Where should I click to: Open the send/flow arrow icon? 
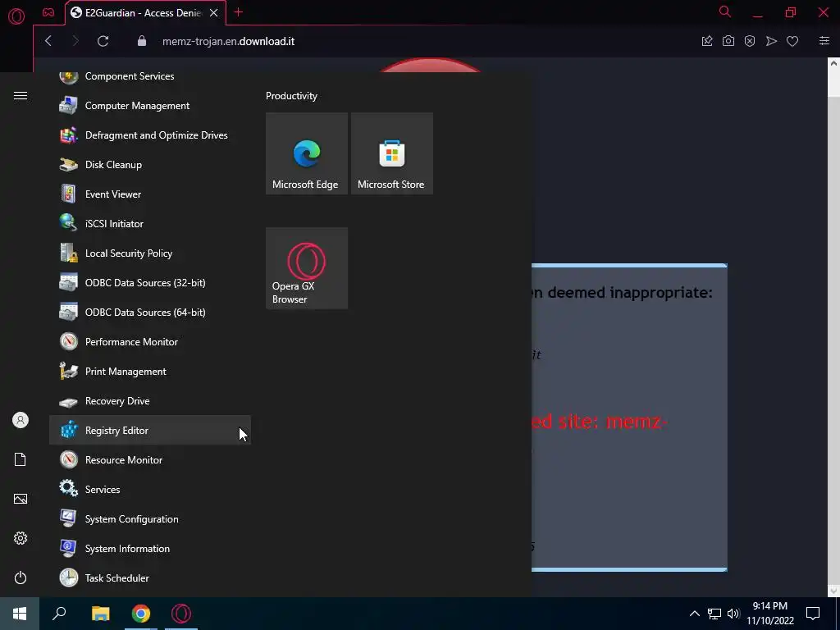point(771,41)
